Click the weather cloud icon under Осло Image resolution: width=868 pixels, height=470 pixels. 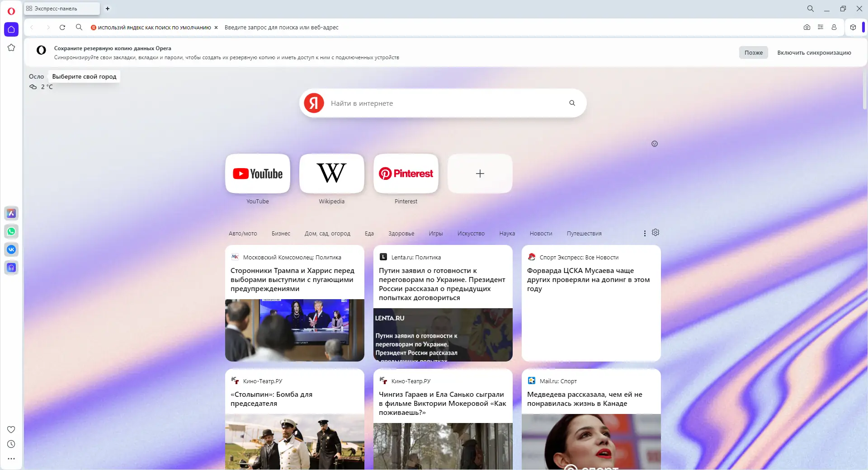pyautogui.click(x=33, y=87)
